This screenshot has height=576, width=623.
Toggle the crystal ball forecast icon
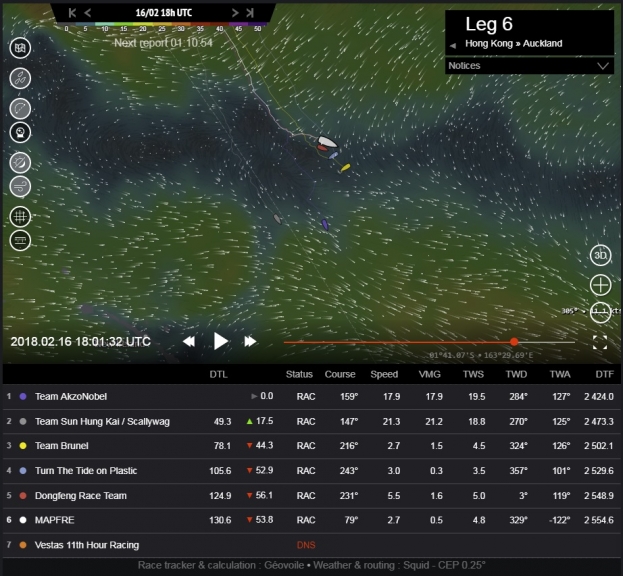coord(20,133)
